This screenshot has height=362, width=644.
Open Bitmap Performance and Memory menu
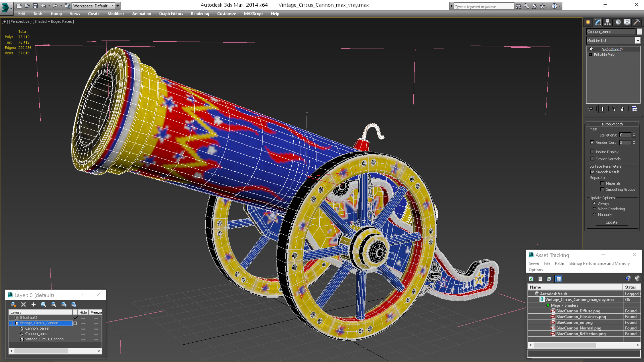click(x=599, y=263)
